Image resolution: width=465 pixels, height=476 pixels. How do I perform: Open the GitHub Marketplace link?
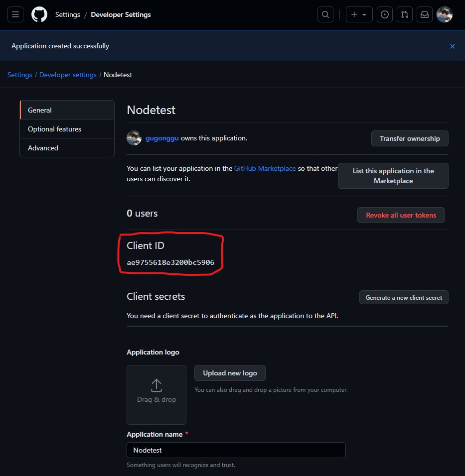click(265, 168)
